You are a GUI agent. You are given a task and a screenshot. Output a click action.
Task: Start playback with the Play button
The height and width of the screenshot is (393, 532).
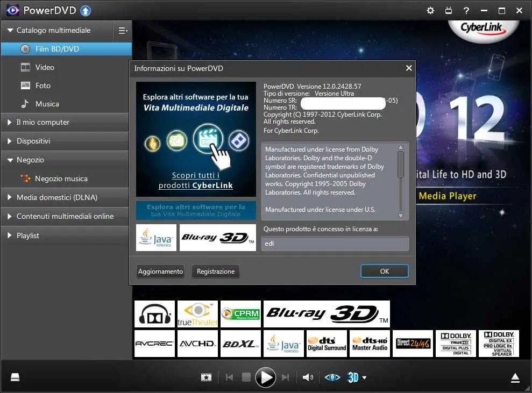(265, 377)
